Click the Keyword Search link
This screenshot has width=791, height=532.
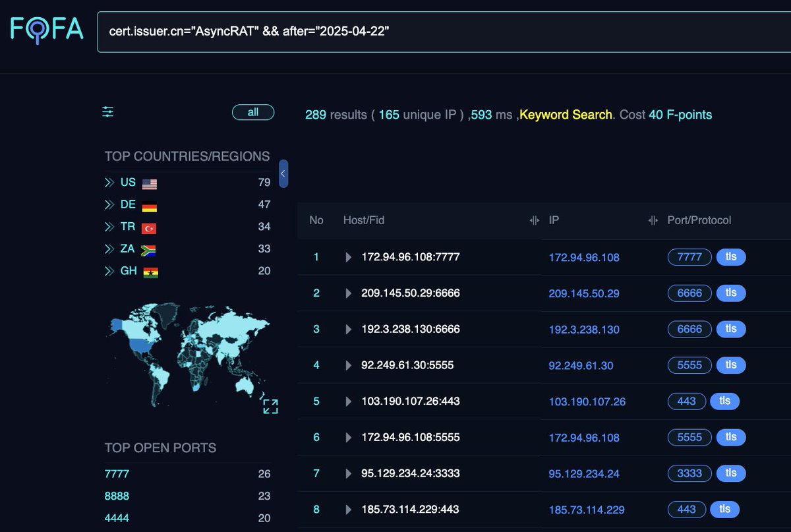(566, 115)
